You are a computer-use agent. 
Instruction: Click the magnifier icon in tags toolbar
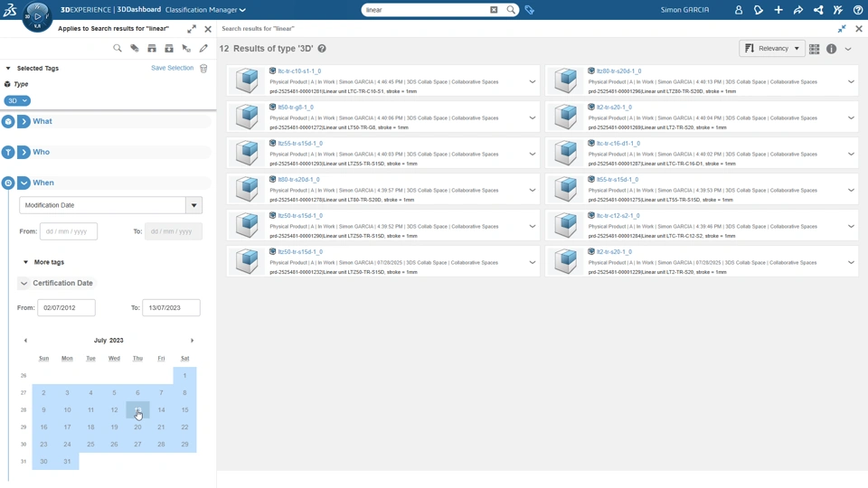pos(118,49)
